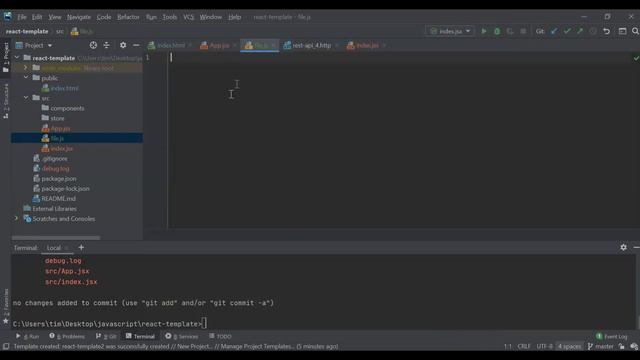This screenshot has height=360, width=640.
Task: Open the Services tool window button
Action: [182, 336]
